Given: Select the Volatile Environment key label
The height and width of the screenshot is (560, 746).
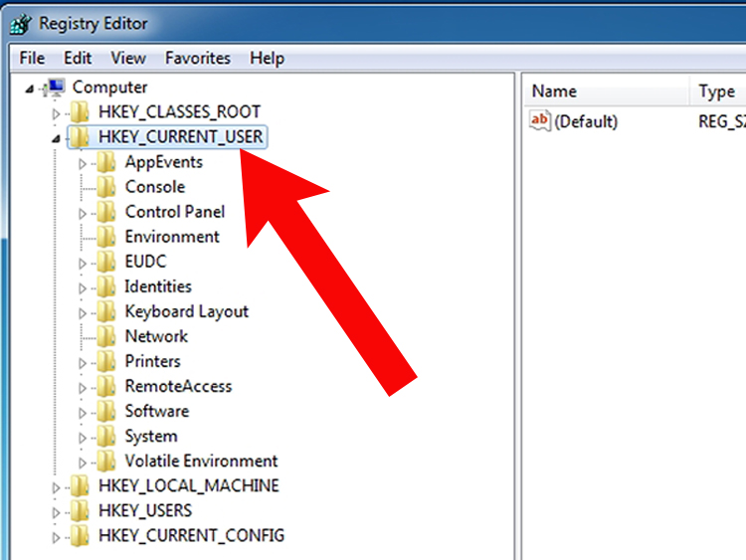Looking at the screenshot, I should (x=201, y=462).
